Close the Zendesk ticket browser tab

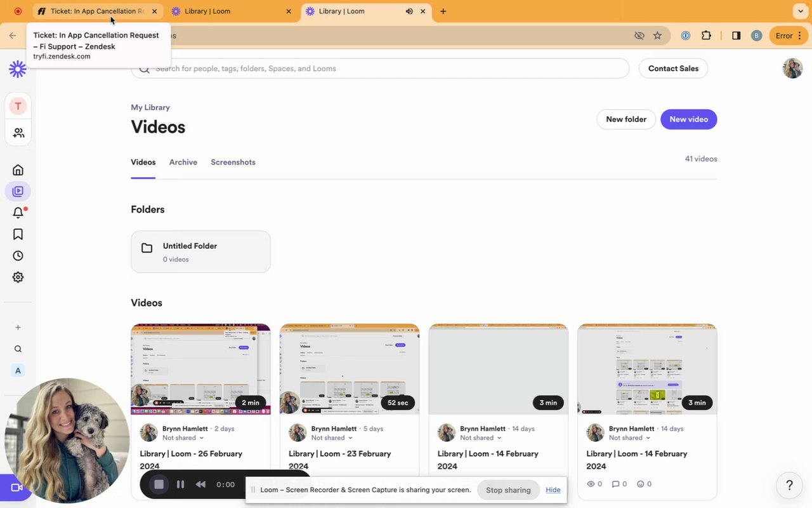coord(154,11)
